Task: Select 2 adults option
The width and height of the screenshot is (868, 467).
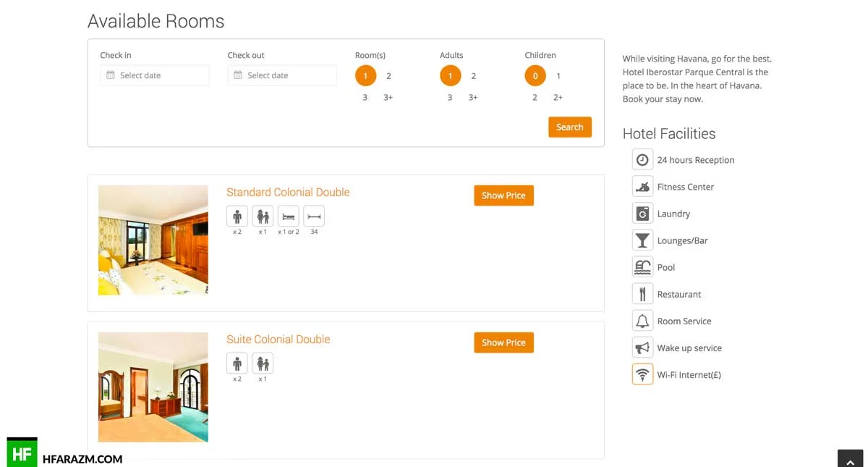Action: (x=474, y=76)
